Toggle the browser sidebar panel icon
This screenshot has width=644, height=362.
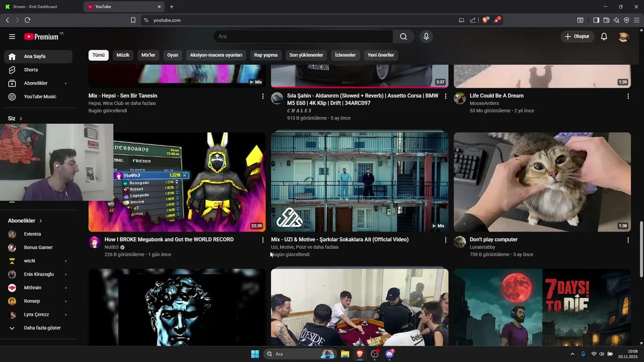(596, 20)
